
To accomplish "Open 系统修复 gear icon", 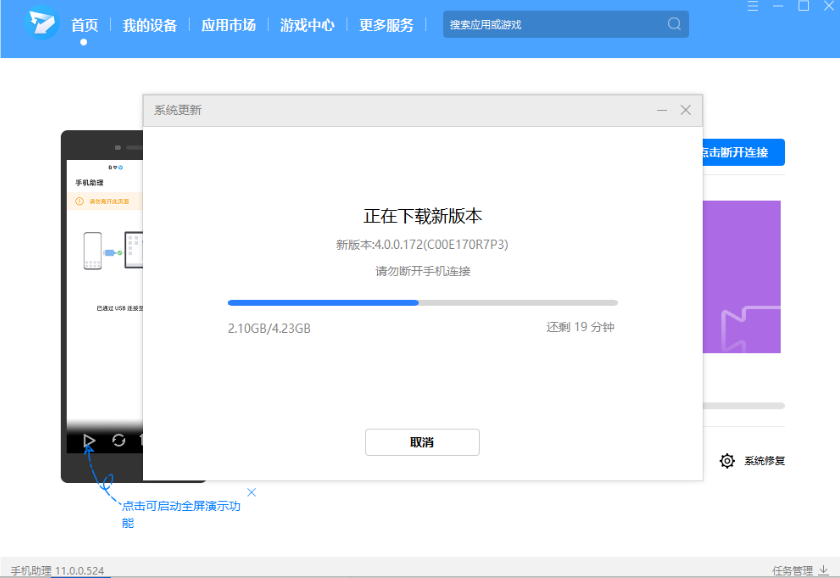I will (x=727, y=461).
